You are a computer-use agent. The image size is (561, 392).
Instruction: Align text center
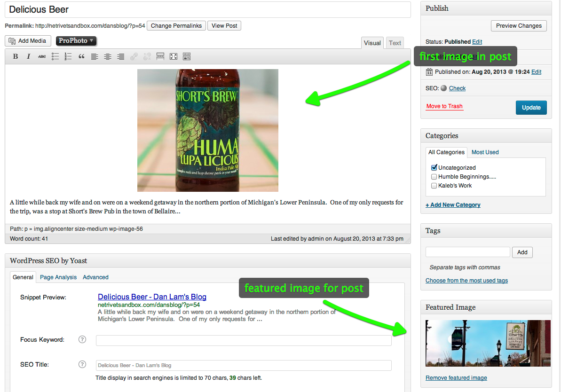(x=108, y=56)
